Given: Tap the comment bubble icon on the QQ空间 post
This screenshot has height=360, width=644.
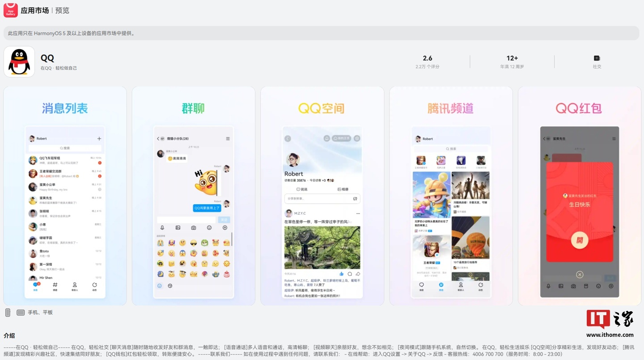Looking at the screenshot, I should pyautogui.click(x=350, y=274).
